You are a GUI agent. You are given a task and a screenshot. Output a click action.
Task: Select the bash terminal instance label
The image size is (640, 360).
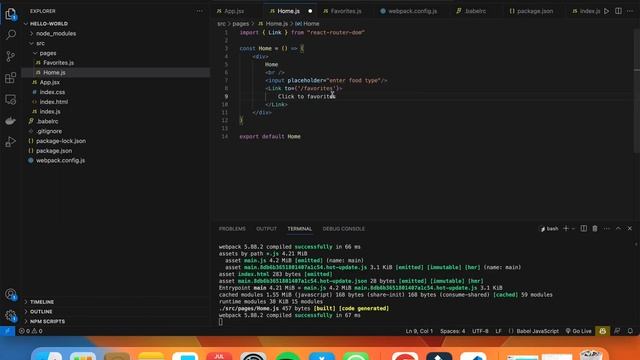click(549, 229)
